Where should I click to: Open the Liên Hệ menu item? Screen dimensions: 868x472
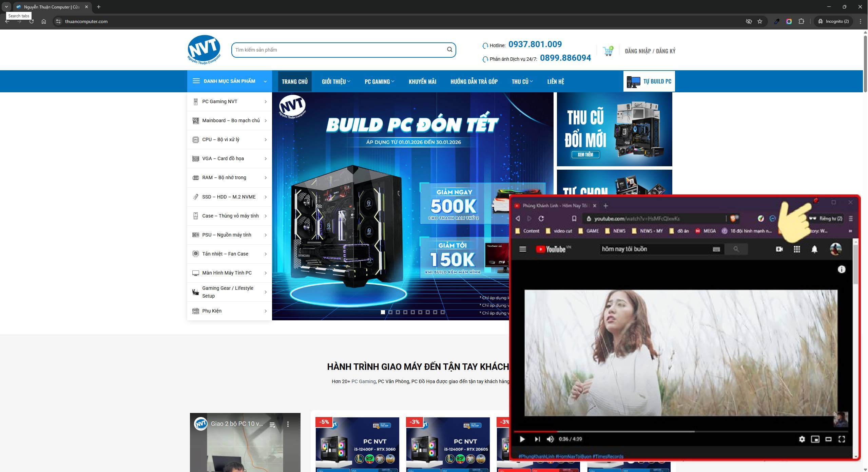[555, 81]
